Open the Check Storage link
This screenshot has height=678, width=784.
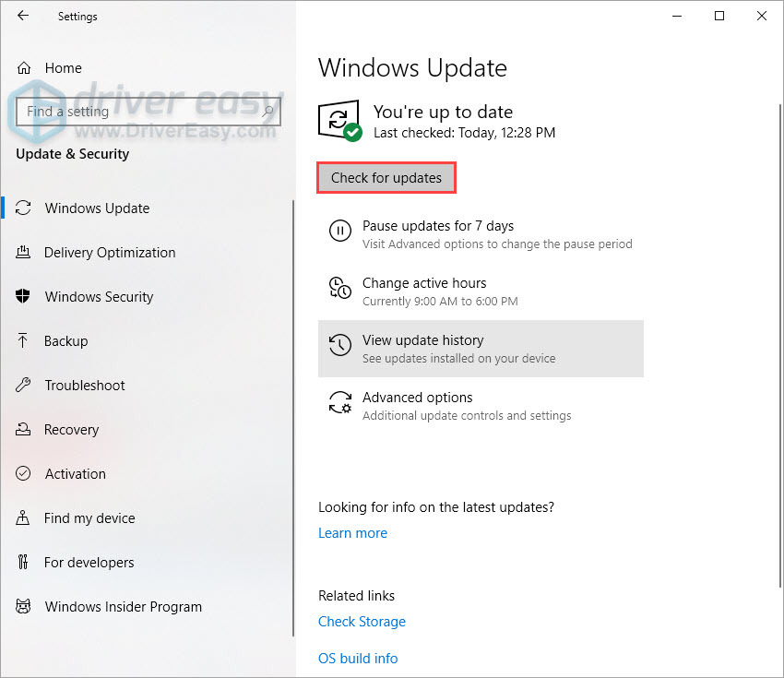362,622
